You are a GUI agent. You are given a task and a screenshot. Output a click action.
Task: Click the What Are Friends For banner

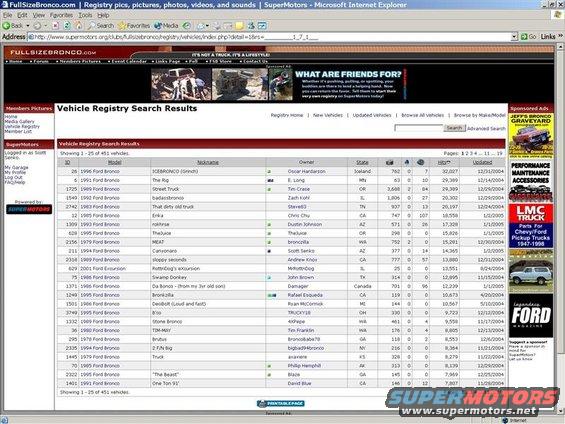[x=279, y=84]
